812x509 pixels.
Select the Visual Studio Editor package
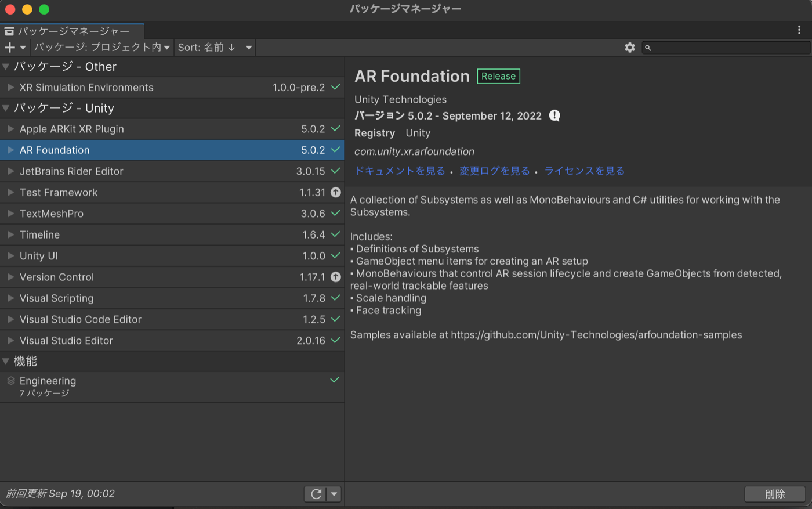pos(172,341)
